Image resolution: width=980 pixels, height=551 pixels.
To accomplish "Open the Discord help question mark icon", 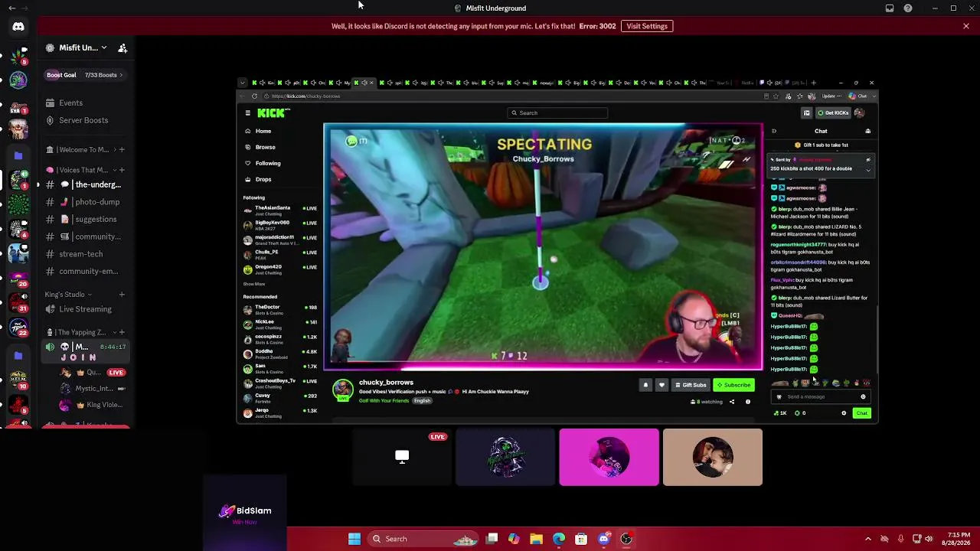I will [908, 8].
